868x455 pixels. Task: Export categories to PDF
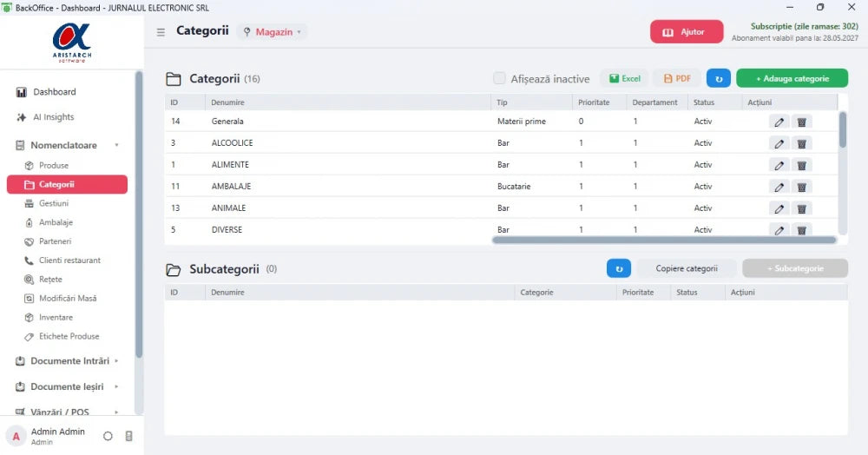point(677,79)
